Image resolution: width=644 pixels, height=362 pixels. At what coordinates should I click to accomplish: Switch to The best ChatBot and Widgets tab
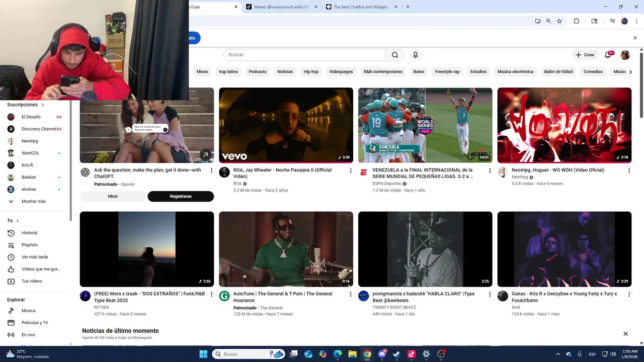coord(362,7)
